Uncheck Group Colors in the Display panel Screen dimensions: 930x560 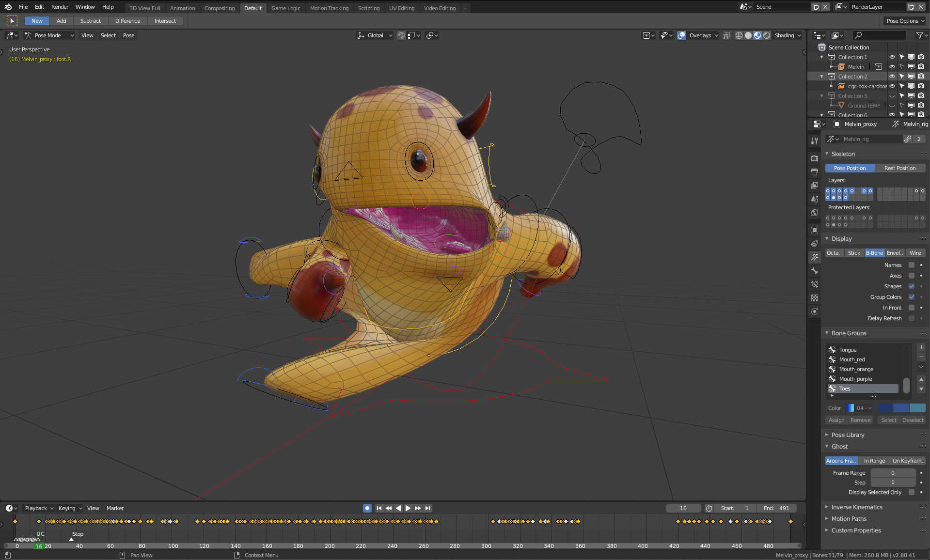912,297
